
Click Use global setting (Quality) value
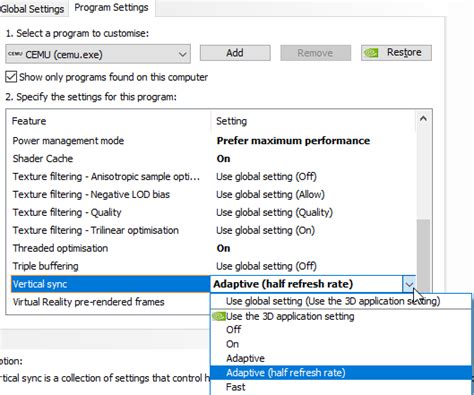[274, 212]
